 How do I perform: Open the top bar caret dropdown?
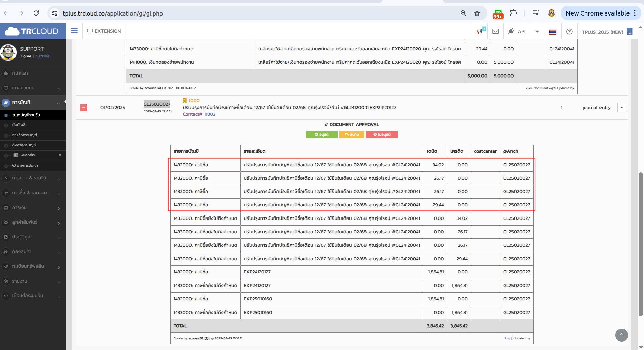537,31
